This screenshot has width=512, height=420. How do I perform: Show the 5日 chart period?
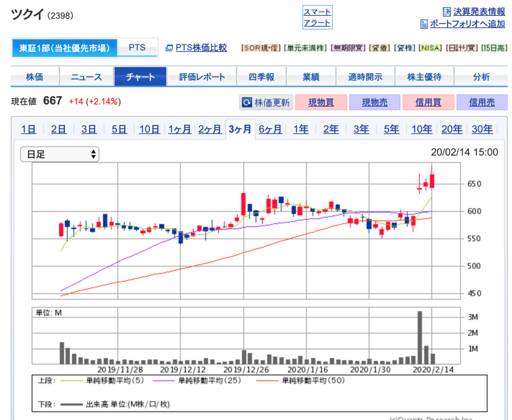pos(119,129)
